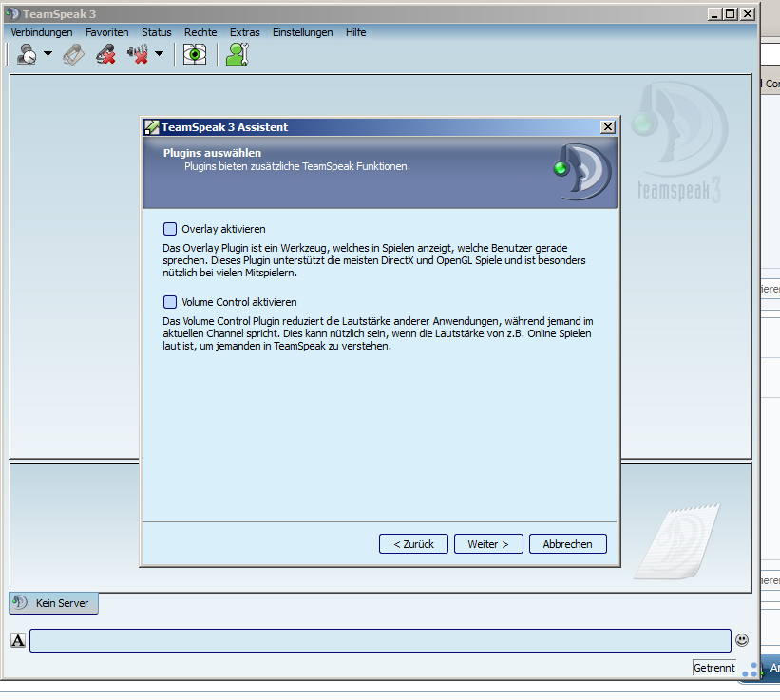
Task: Enable the Volume Control aktivieren checkbox
Action: [x=170, y=302]
